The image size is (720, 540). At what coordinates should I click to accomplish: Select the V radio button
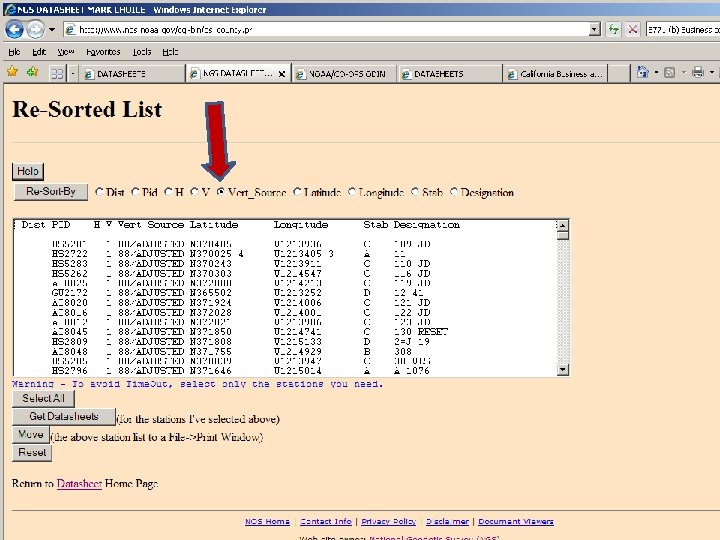click(x=194, y=192)
